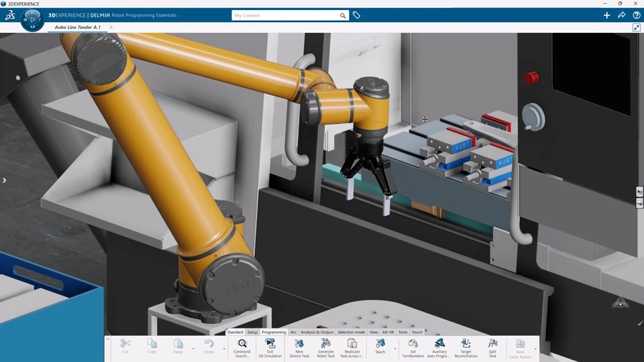644x362 pixels.
Task: Open the Arc tab
Action: [293, 332]
